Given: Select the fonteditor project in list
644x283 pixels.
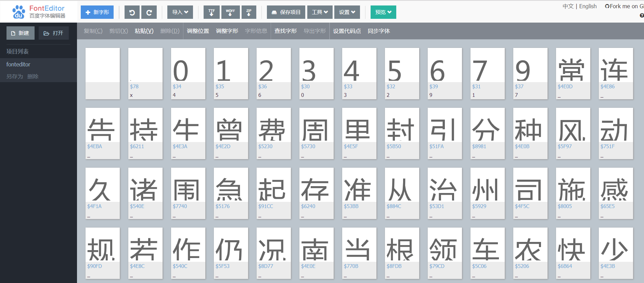Looking at the screenshot, I should point(38,64).
